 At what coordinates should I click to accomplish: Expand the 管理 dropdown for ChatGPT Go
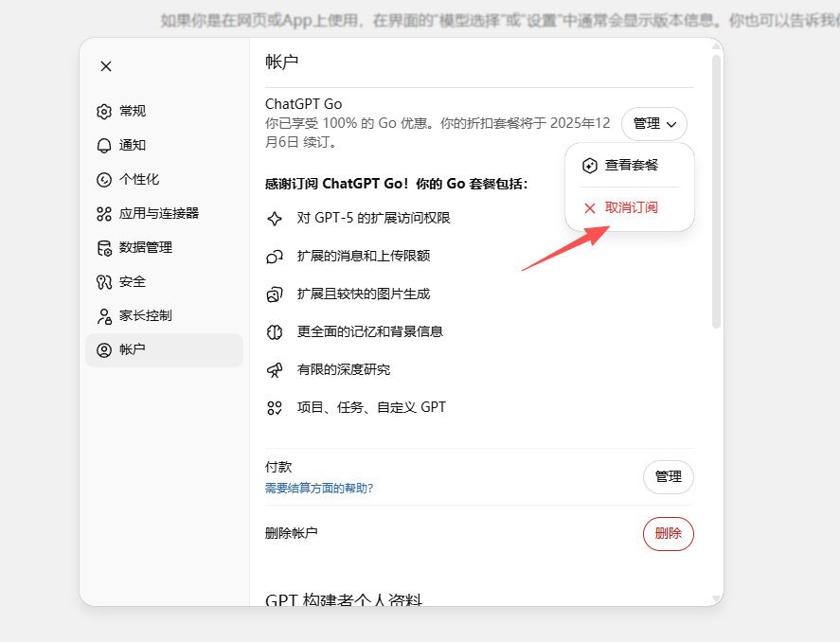coord(654,124)
